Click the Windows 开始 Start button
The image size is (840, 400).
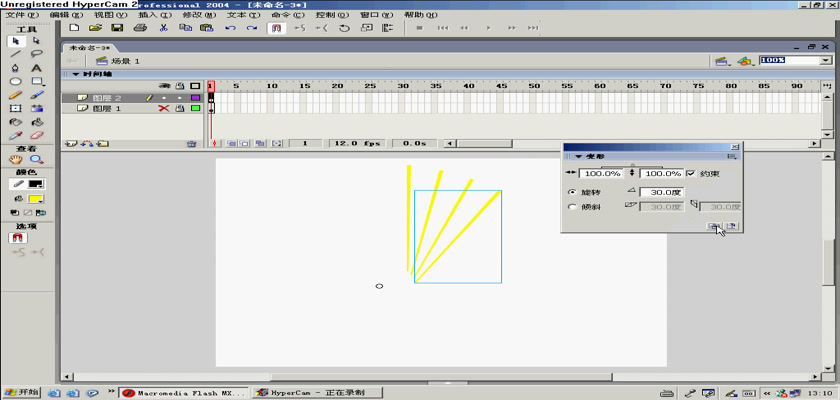point(20,393)
